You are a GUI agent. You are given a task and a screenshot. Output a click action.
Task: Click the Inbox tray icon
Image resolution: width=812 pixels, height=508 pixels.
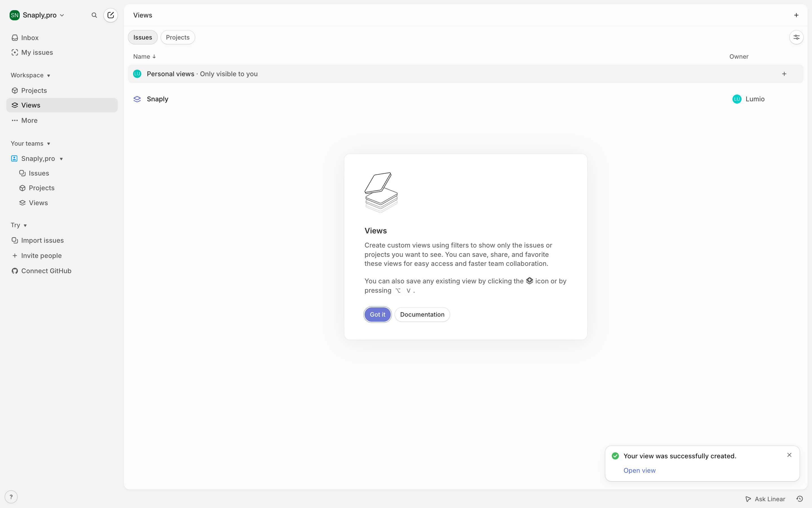(x=15, y=38)
